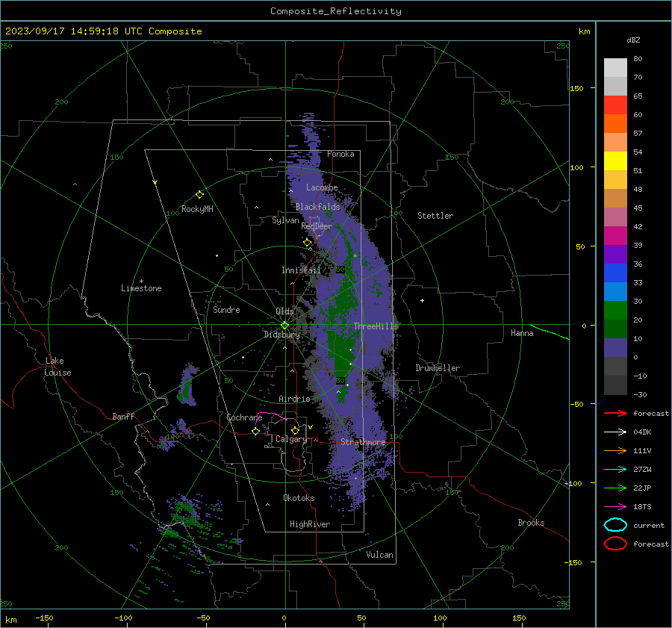Click the red forecast ellipse icon
The image size is (672, 628).
[x=615, y=544]
